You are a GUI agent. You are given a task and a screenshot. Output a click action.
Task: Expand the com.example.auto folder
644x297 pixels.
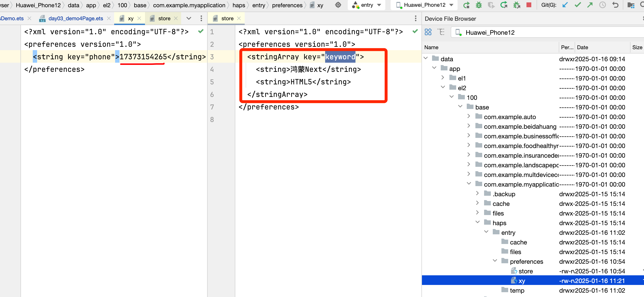coord(469,116)
